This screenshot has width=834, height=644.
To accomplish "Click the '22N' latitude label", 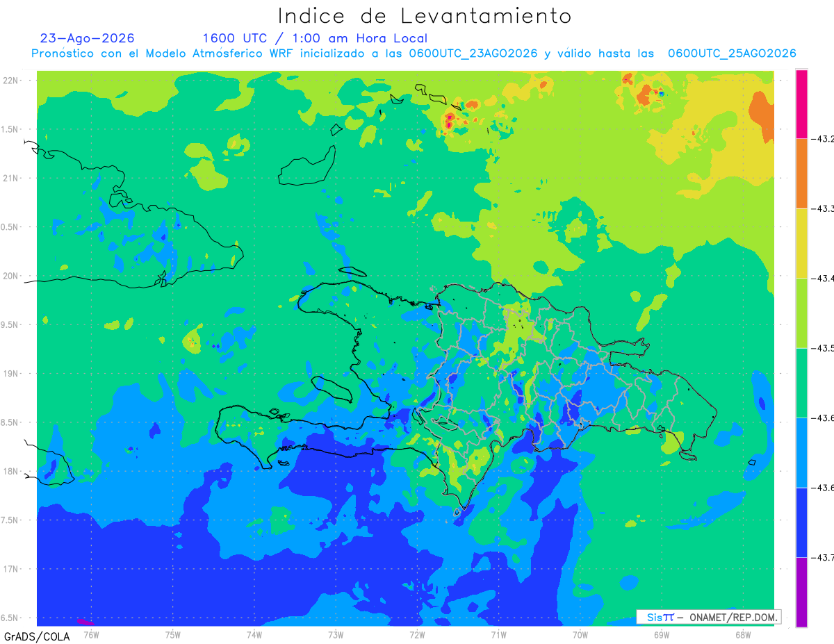I will 12,80.
